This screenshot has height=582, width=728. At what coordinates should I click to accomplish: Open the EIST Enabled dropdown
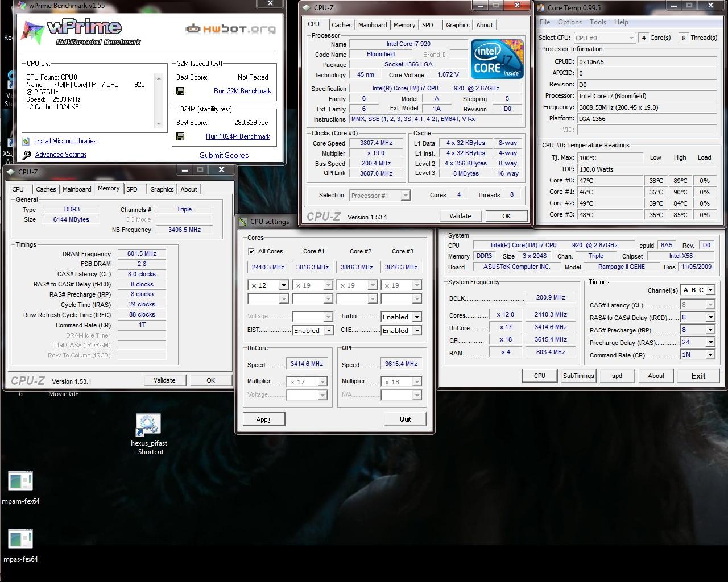[328, 331]
